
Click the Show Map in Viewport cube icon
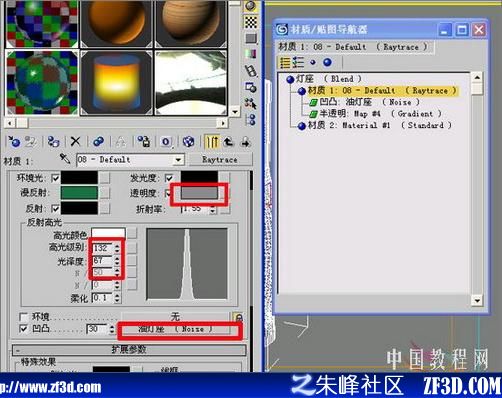point(189,142)
